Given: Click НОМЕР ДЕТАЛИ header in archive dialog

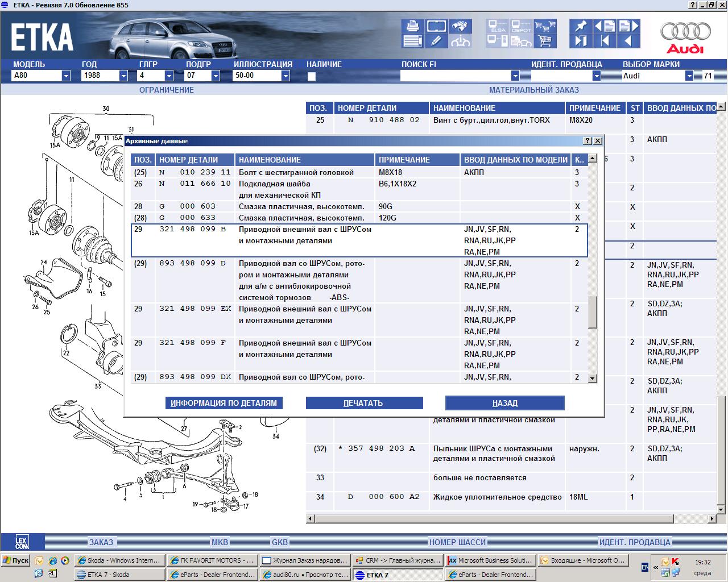Looking at the screenshot, I should click(x=195, y=160).
